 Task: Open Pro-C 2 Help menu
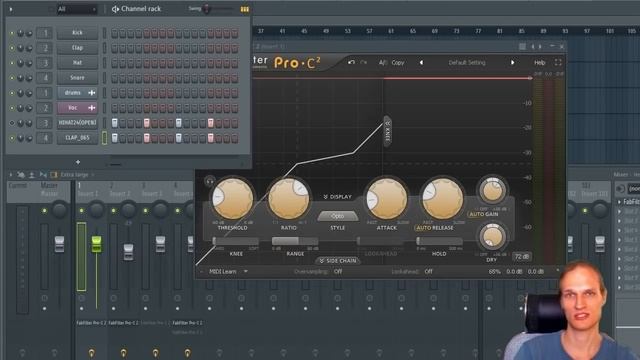[x=540, y=62]
